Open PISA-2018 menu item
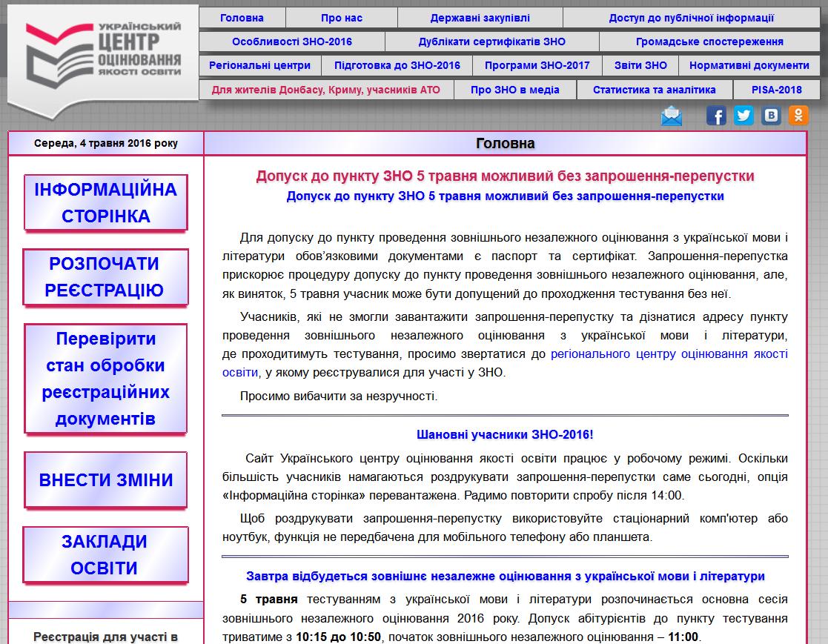828x644 pixels. [x=777, y=90]
